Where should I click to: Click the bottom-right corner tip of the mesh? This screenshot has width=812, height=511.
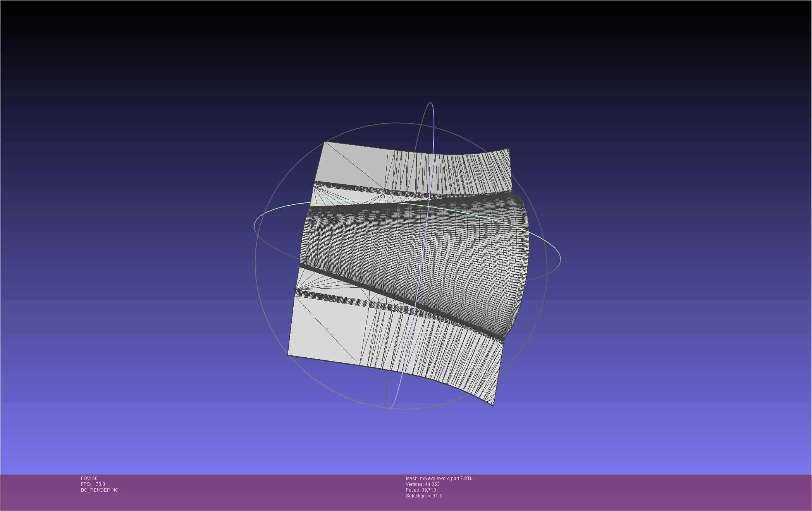(x=493, y=405)
